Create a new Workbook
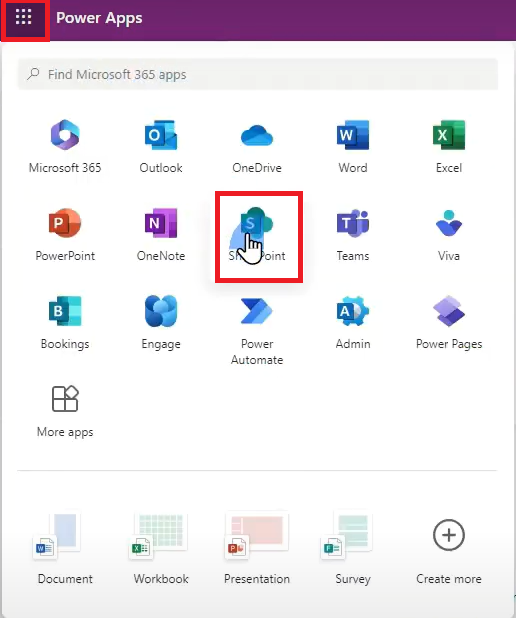The image size is (516, 618). pos(161,549)
